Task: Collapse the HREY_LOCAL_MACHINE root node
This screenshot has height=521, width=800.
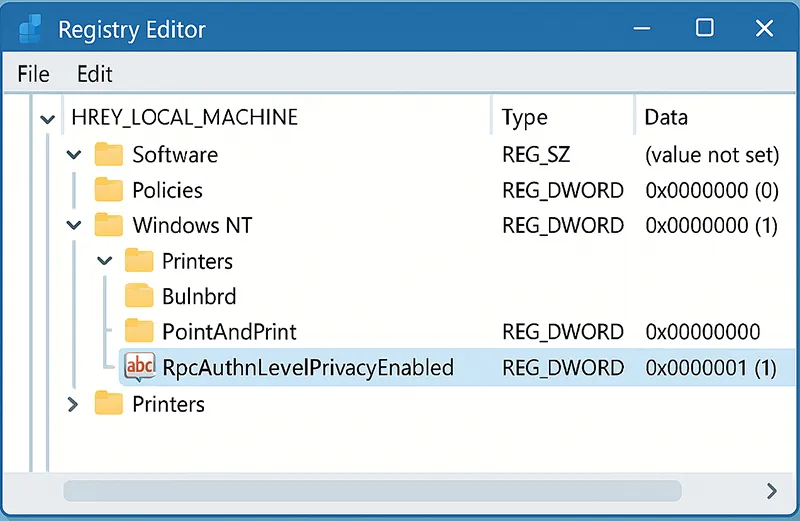Action: (x=47, y=119)
